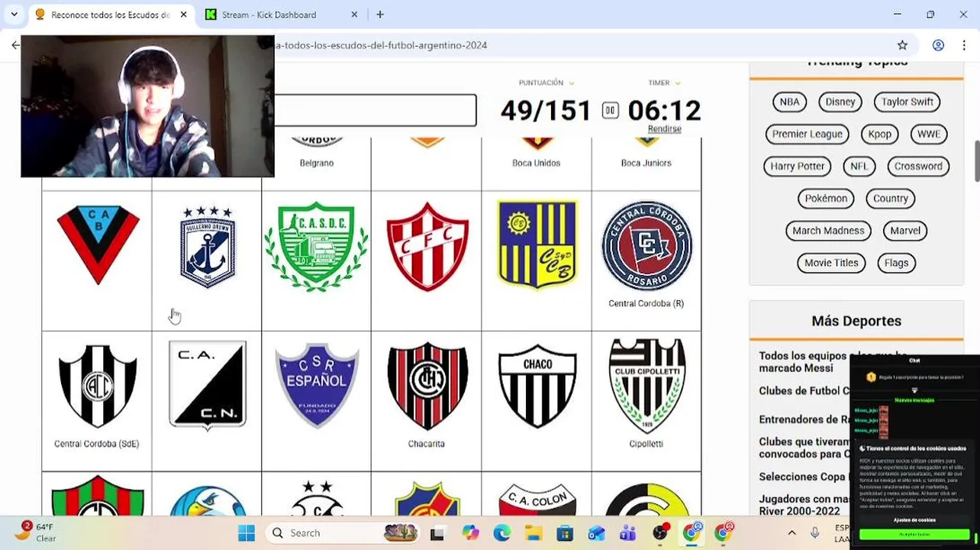The image size is (980, 550).
Task: Click the CAB red and black triangle crest
Action: click(98, 244)
